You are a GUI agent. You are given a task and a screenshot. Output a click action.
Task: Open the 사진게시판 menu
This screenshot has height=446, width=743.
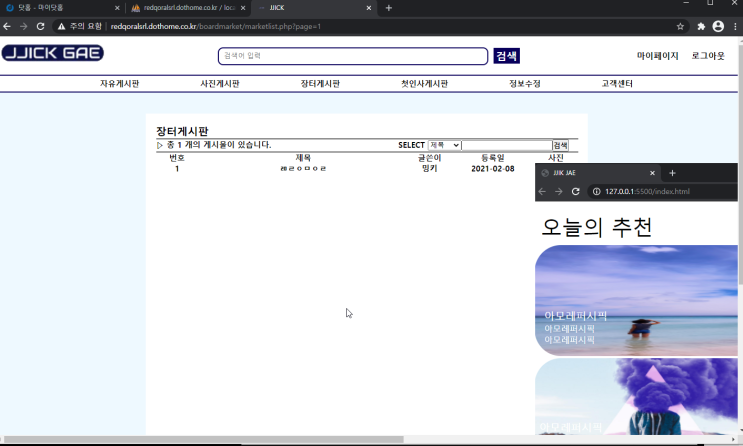[x=220, y=83]
